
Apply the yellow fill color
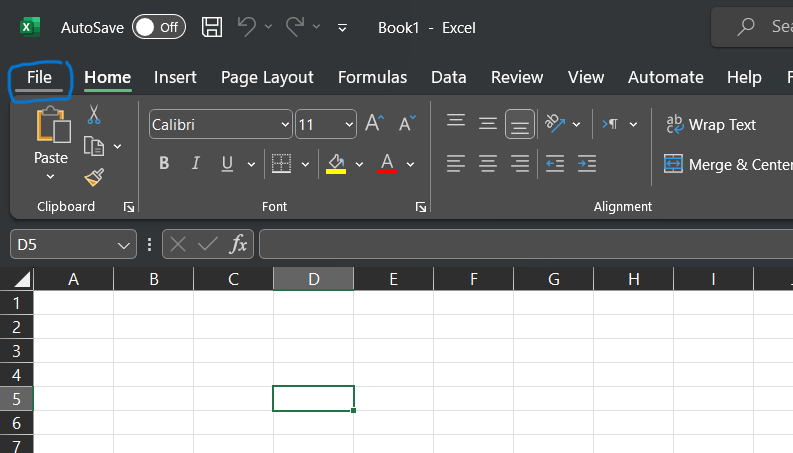336,164
